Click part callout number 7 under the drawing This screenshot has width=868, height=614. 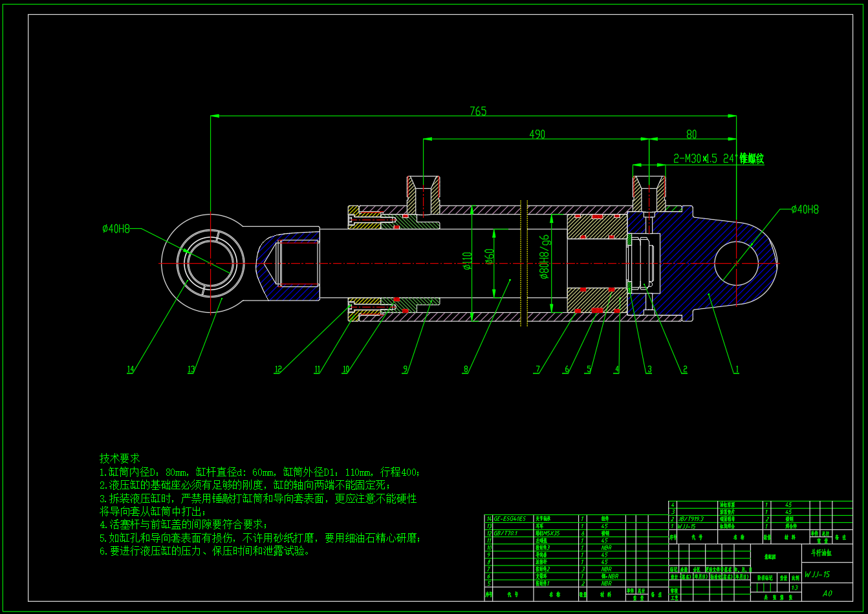[x=537, y=370]
